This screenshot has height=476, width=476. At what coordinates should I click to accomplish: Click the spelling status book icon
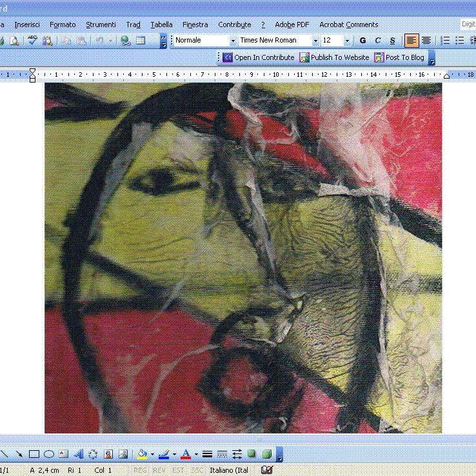click(266, 470)
